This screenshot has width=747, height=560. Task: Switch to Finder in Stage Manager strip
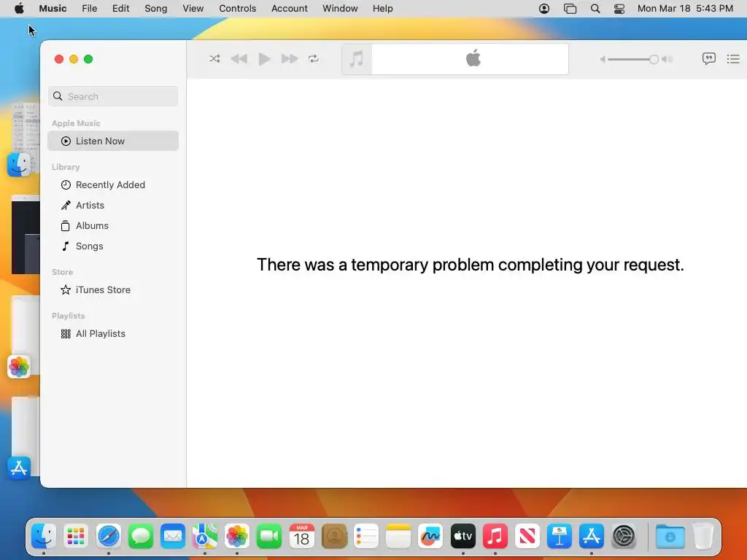19,165
